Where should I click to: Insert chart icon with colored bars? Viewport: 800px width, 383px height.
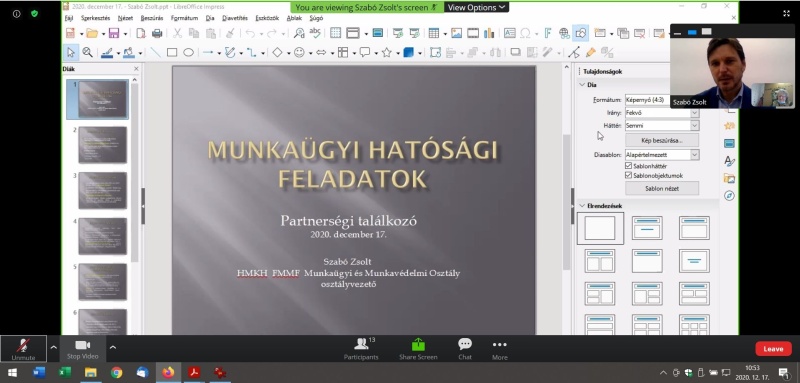coord(489,33)
